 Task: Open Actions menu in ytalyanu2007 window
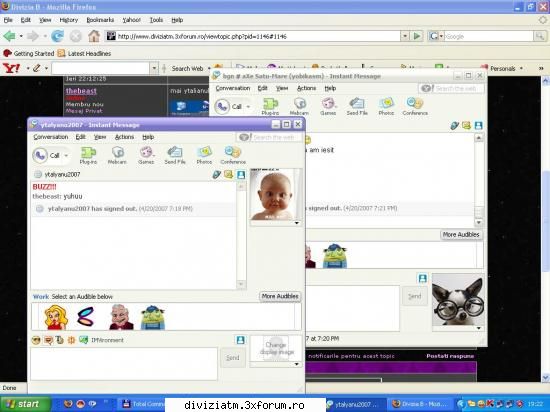125,137
